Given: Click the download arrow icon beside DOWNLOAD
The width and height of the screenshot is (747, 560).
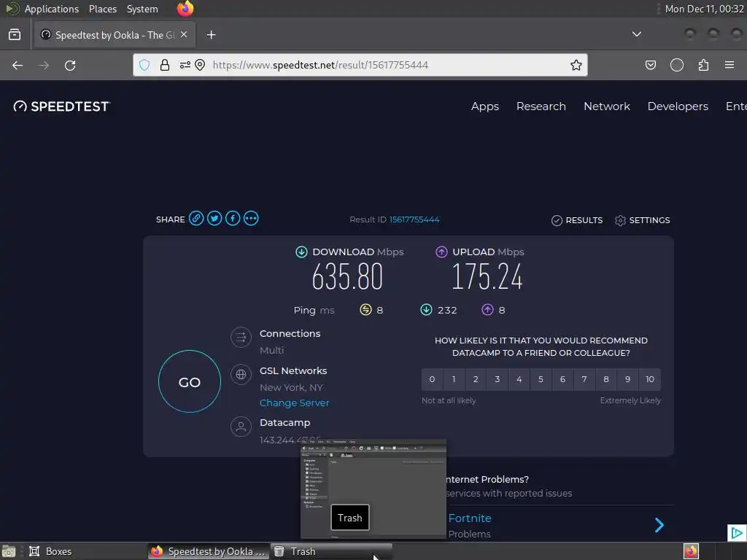Looking at the screenshot, I should tap(301, 252).
